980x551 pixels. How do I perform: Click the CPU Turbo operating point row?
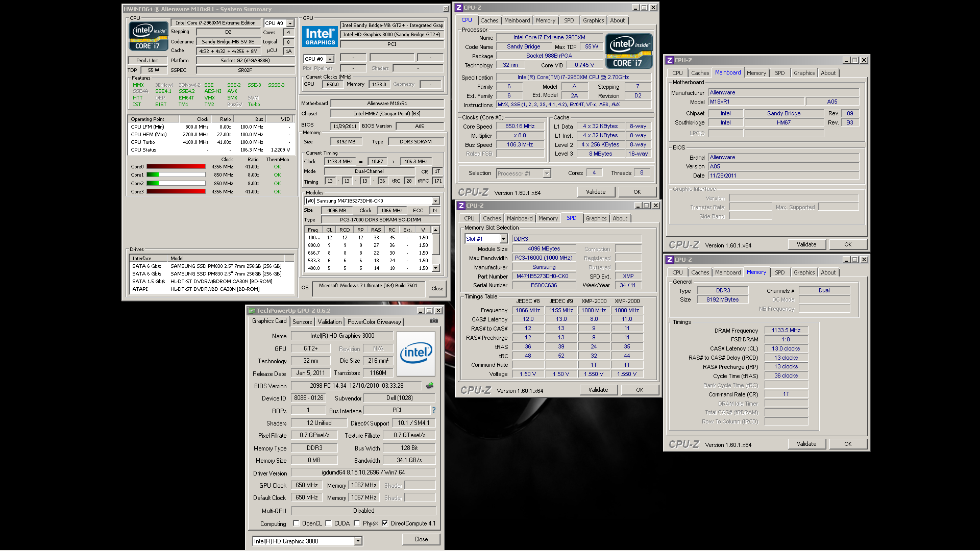pos(212,142)
